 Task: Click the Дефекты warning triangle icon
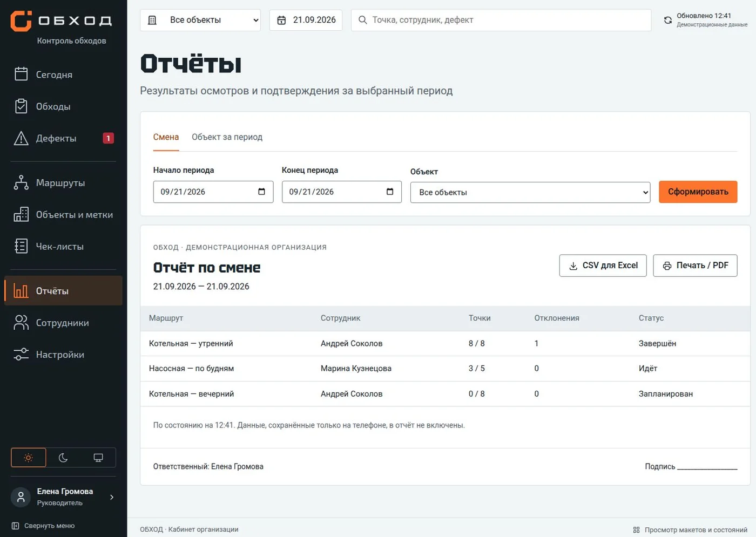tap(21, 138)
